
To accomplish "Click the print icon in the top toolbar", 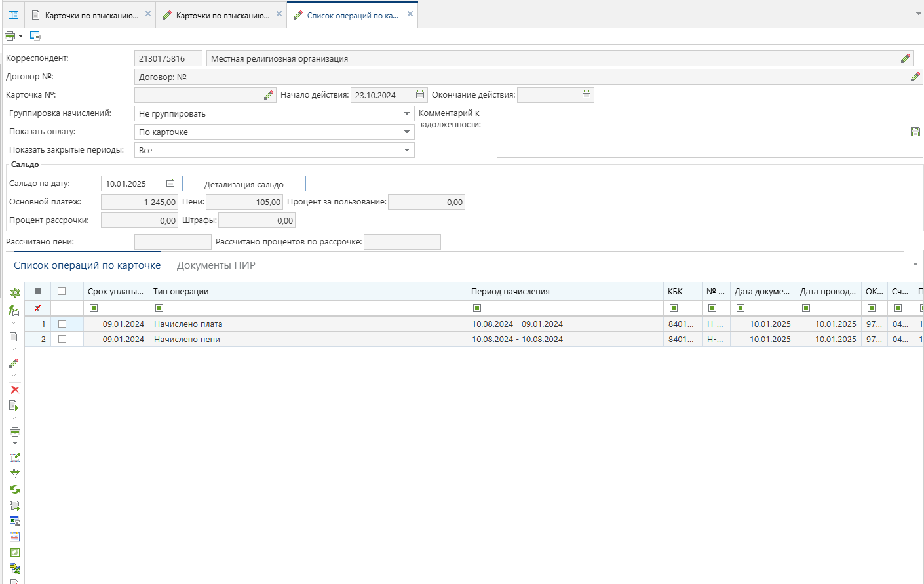I will click(x=10, y=36).
